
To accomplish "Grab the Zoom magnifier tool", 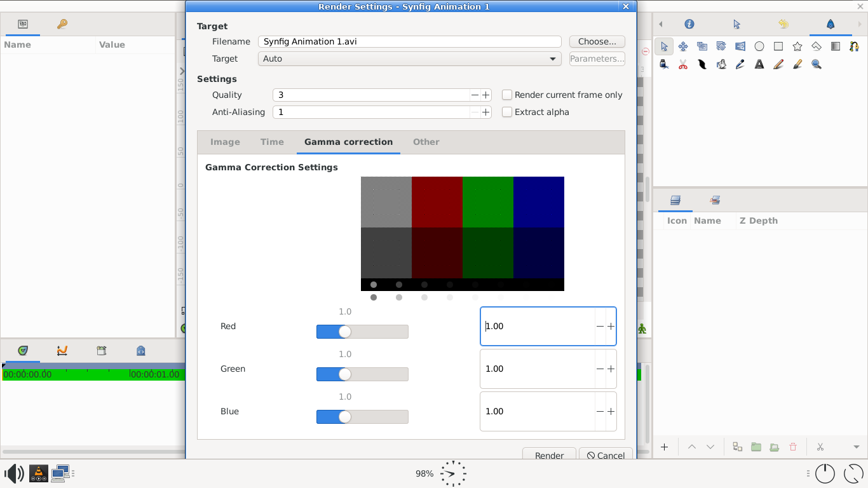I will [816, 64].
